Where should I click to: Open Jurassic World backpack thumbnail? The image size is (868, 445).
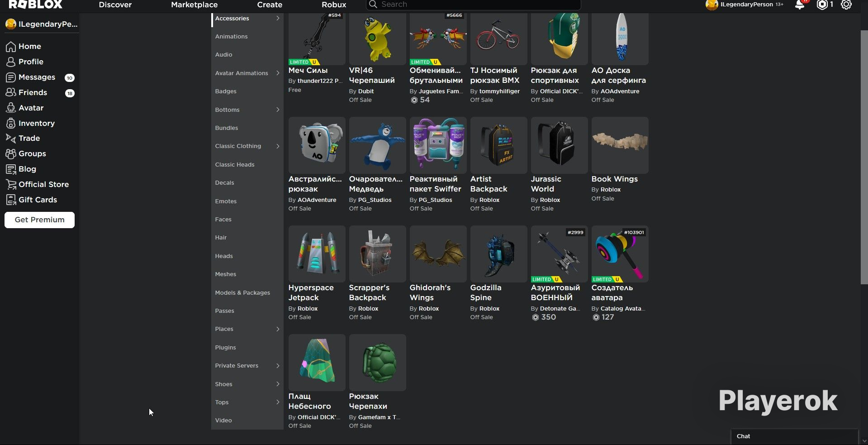[559, 145]
